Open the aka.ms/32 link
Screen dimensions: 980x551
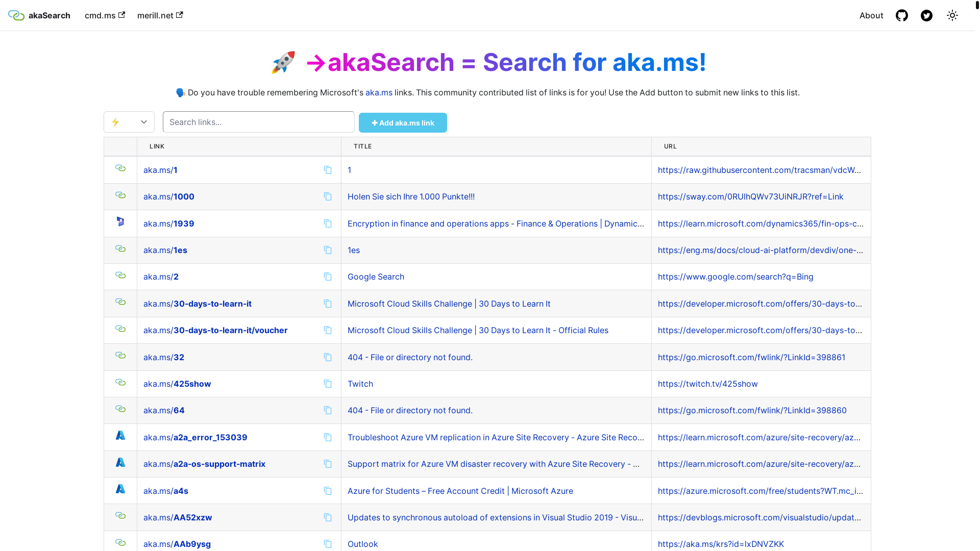point(164,357)
